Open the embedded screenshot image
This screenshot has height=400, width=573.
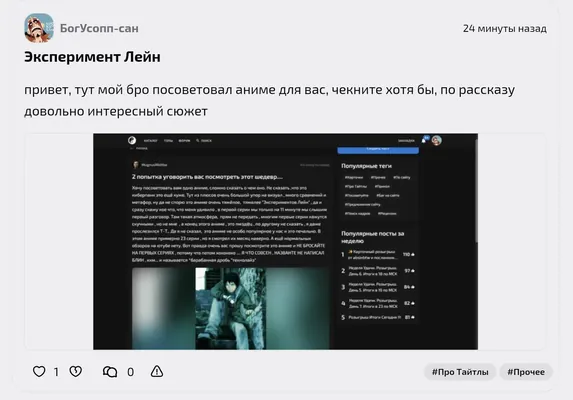tap(285, 241)
